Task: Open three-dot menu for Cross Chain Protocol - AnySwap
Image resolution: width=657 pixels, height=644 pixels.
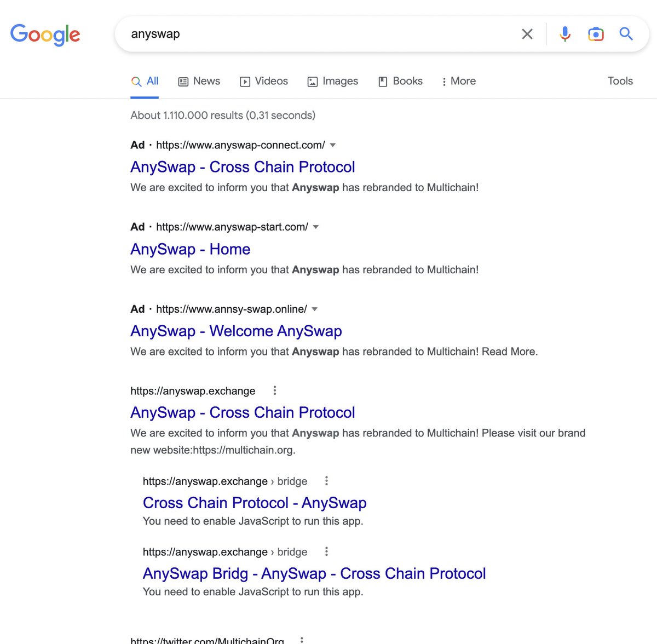Action: click(x=326, y=481)
